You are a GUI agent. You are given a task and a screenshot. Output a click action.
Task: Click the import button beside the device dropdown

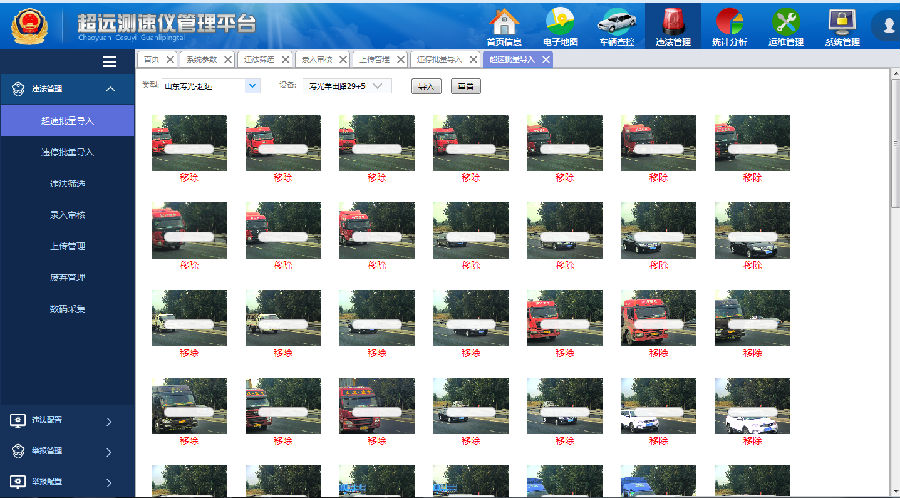[x=427, y=87]
